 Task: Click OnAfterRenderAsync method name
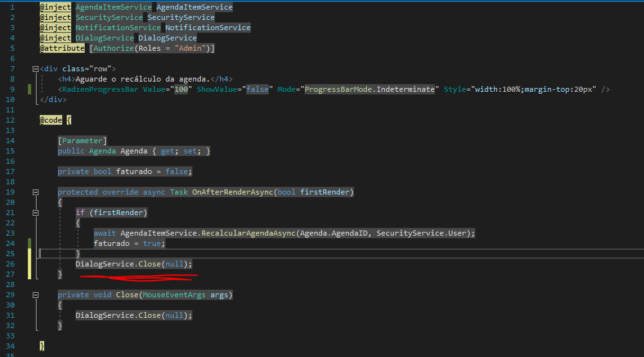[x=232, y=192]
